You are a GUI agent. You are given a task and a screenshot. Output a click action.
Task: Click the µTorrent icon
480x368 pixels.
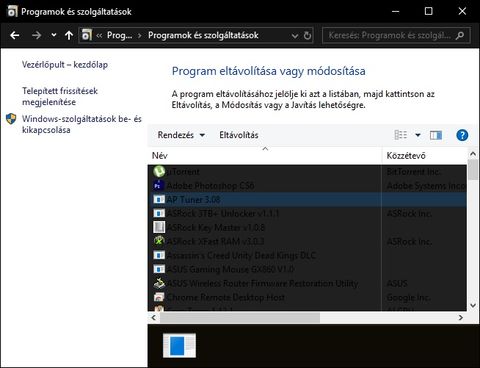tap(159, 171)
